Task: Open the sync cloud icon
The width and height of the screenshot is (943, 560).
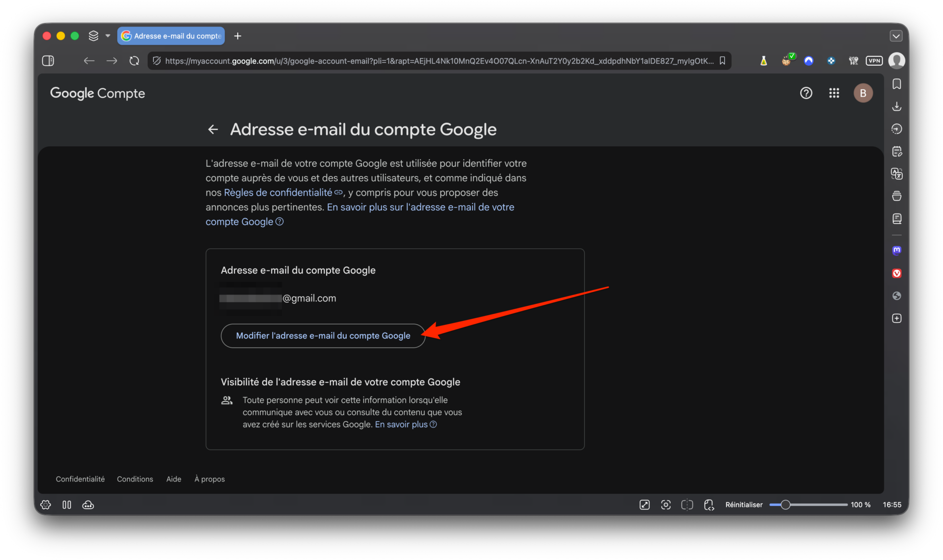Action: click(88, 505)
